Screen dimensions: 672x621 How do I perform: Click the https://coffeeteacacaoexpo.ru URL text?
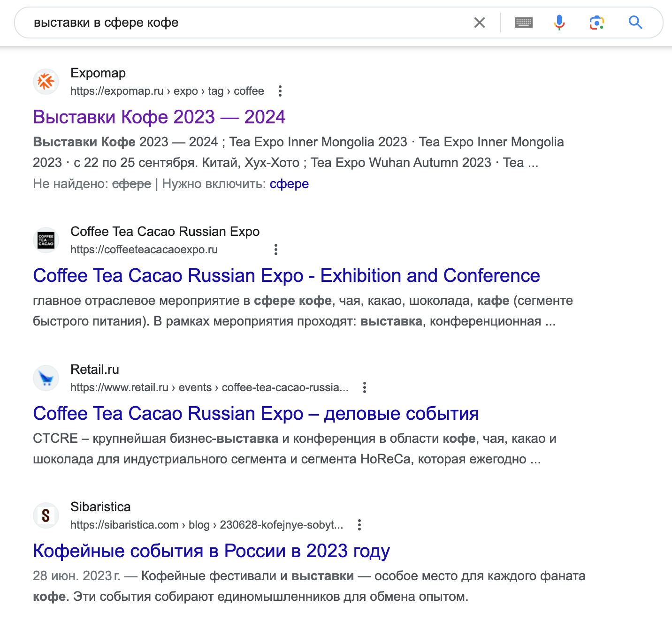144,250
